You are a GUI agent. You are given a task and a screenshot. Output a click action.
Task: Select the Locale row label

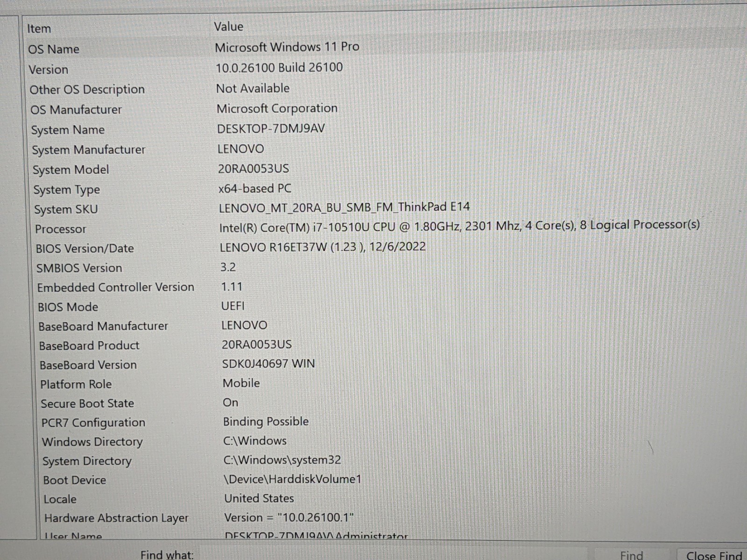click(x=60, y=499)
